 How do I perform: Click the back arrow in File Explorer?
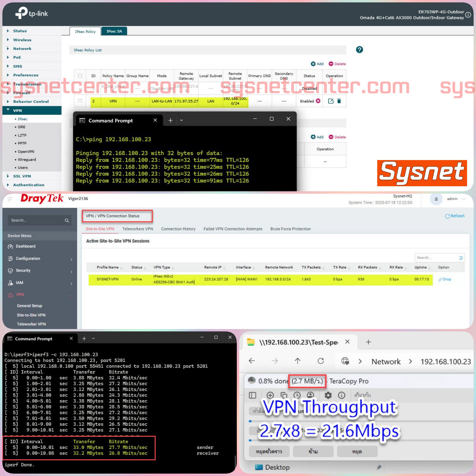(x=252, y=361)
